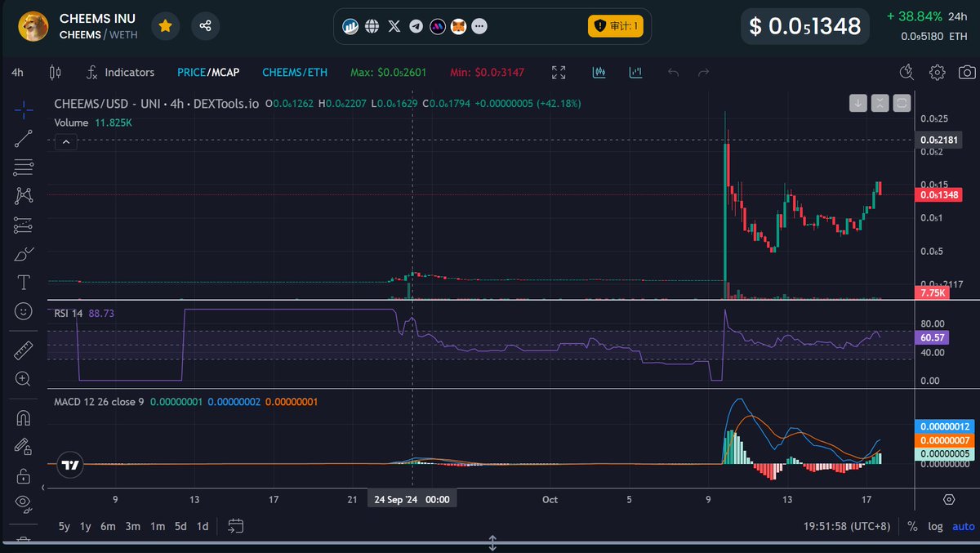
Task: Add CHEEMS INU to favorites star
Action: [x=165, y=26]
